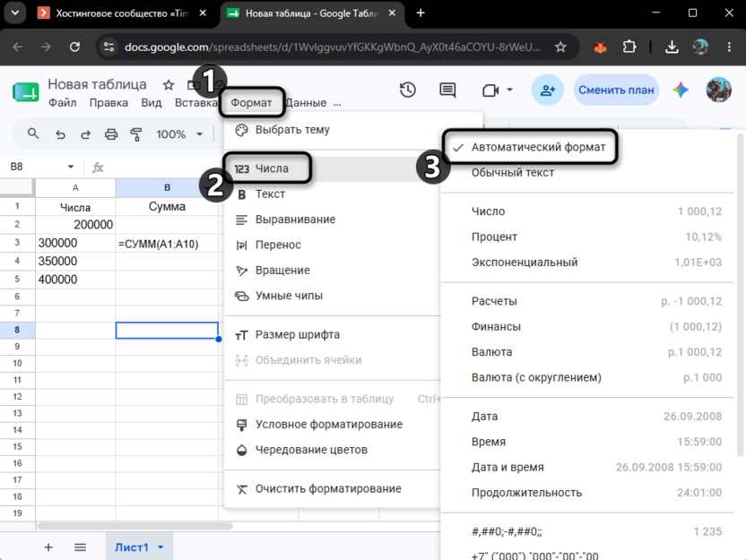Click the redo arrow in toolbar

[86, 134]
